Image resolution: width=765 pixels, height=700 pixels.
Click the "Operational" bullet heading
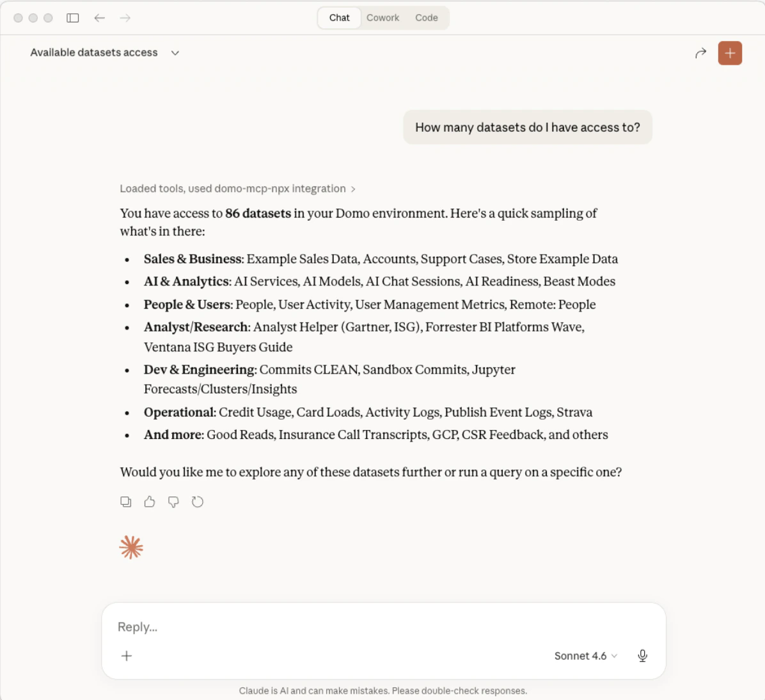coord(179,413)
